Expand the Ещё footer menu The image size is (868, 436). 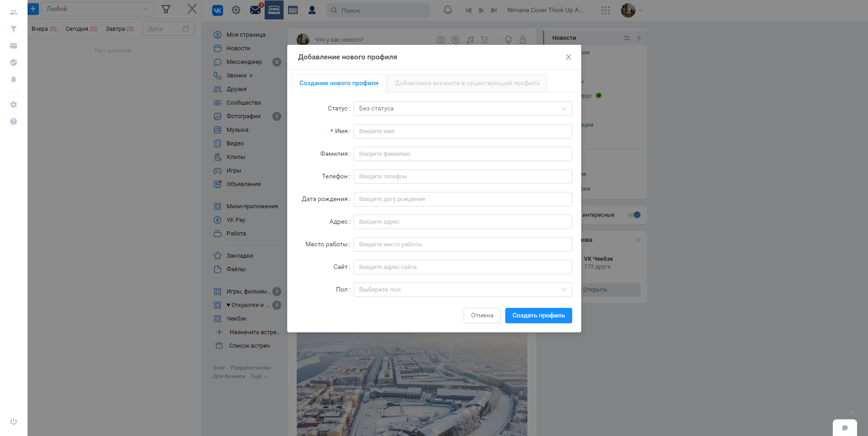click(259, 376)
